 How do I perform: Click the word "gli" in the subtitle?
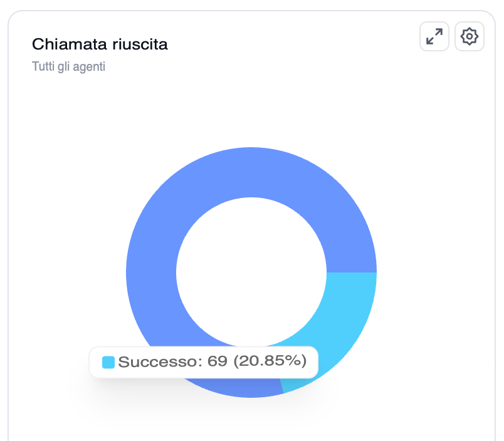click(x=62, y=66)
